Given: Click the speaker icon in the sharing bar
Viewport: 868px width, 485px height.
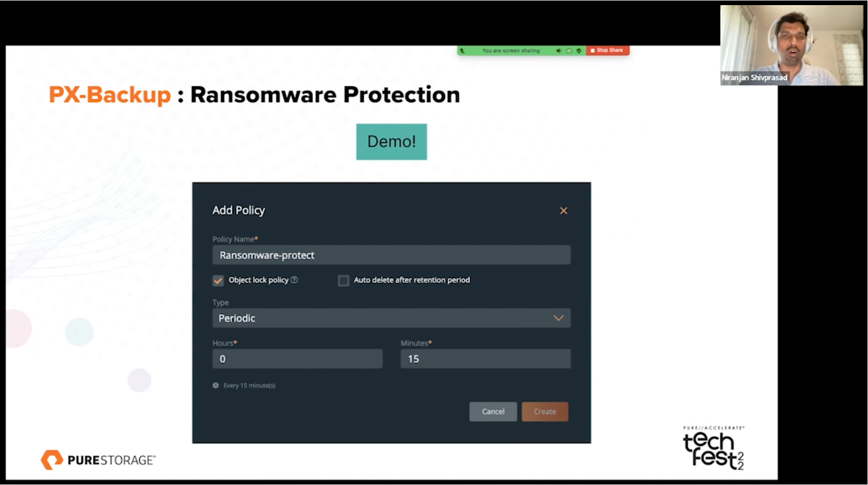Looking at the screenshot, I should [559, 50].
